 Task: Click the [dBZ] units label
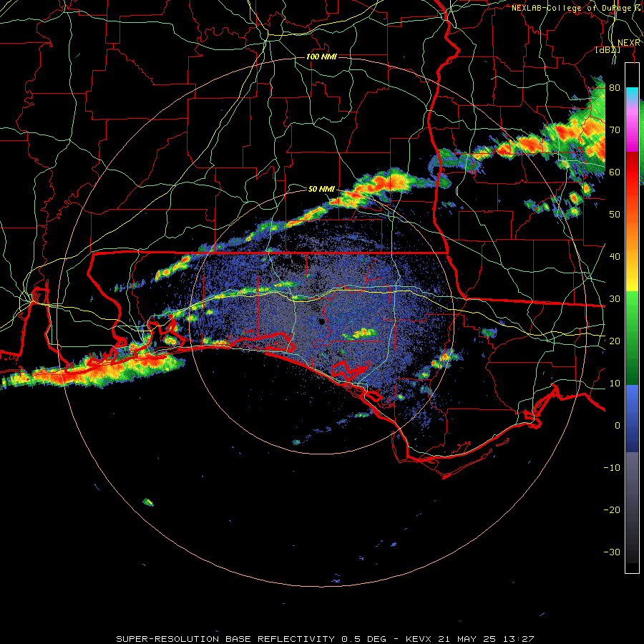pos(608,50)
